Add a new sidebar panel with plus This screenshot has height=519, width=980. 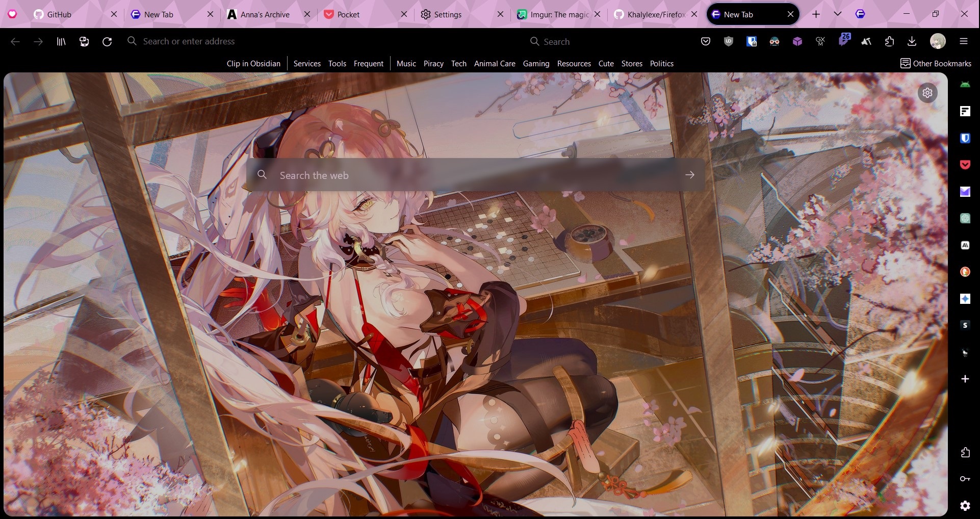[965, 379]
